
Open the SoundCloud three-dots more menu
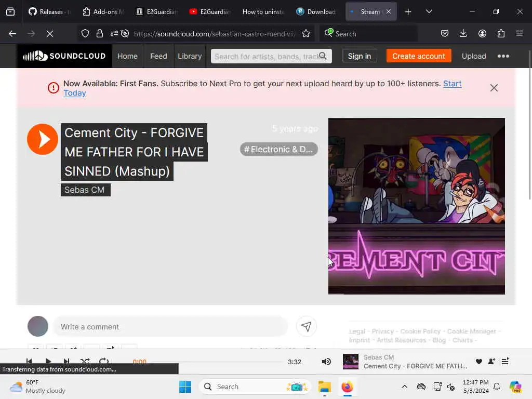pyautogui.click(x=503, y=56)
